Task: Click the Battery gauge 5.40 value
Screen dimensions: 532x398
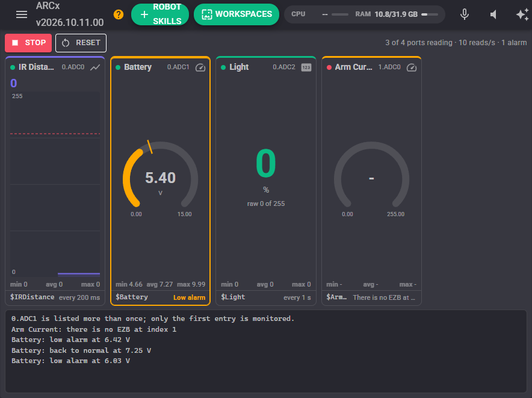Action: coord(160,178)
